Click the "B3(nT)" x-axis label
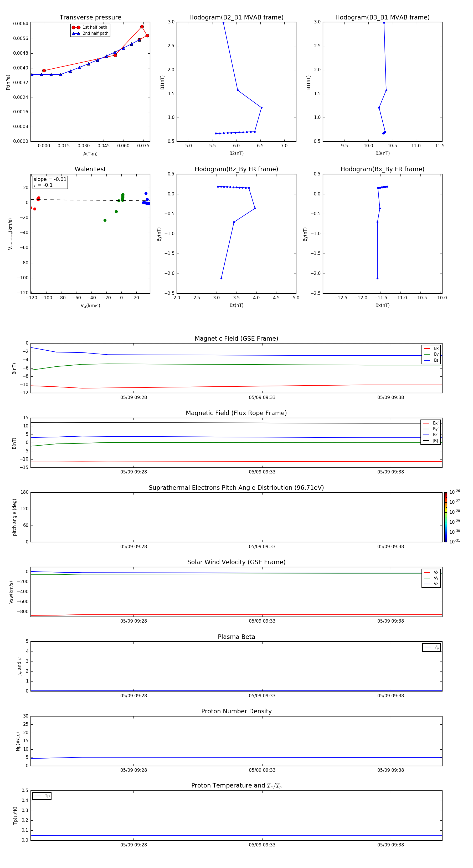The image size is (473, 868). point(382,153)
